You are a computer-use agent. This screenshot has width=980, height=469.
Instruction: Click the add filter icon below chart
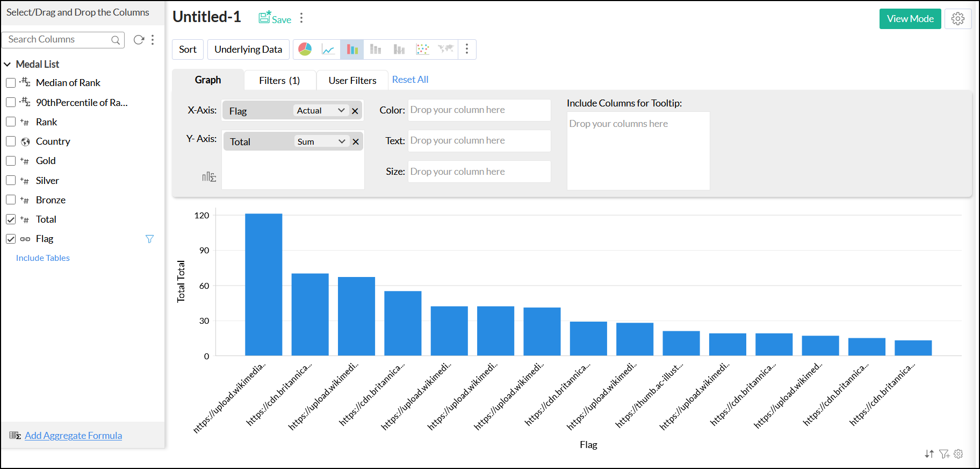point(944,454)
